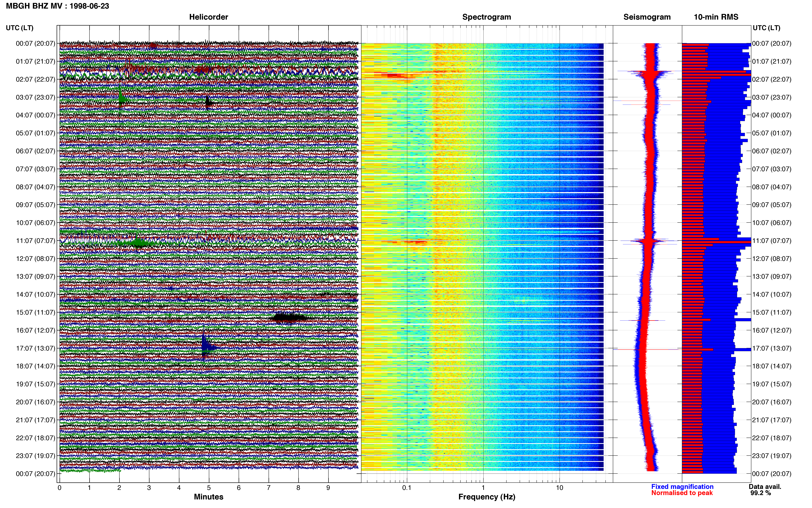Click left time label '20:07 (16:07)'

click(x=35, y=402)
